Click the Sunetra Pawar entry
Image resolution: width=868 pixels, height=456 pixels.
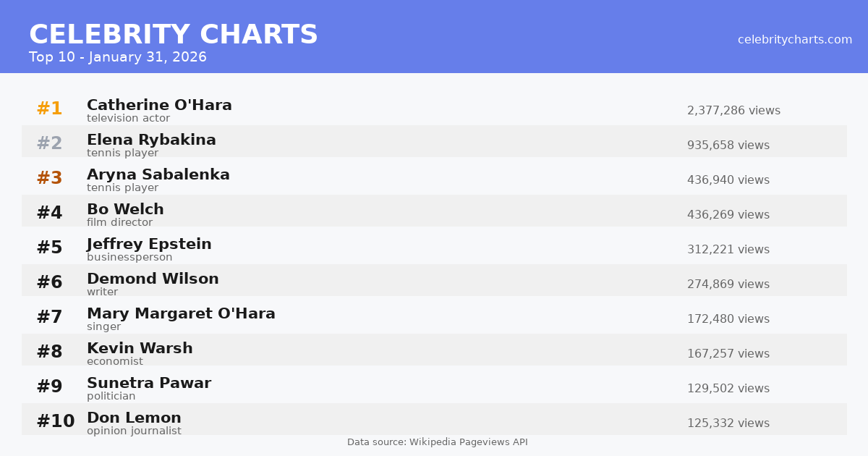tap(148, 384)
